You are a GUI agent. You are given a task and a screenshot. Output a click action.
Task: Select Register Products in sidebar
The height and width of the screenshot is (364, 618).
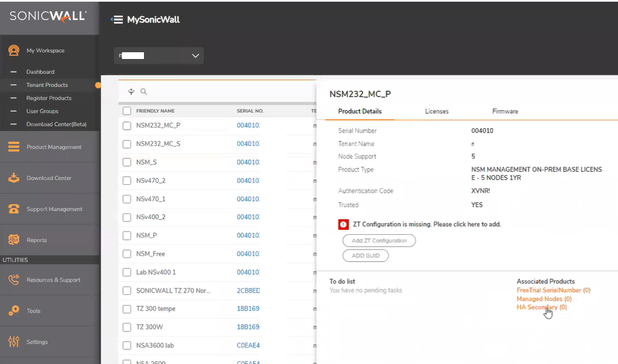[49, 98]
